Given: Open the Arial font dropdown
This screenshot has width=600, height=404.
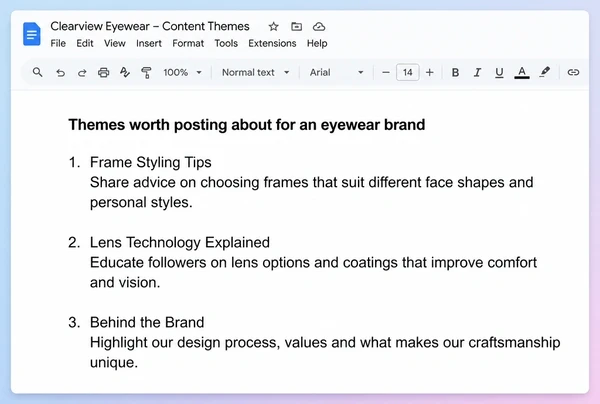Looking at the screenshot, I should (336, 72).
